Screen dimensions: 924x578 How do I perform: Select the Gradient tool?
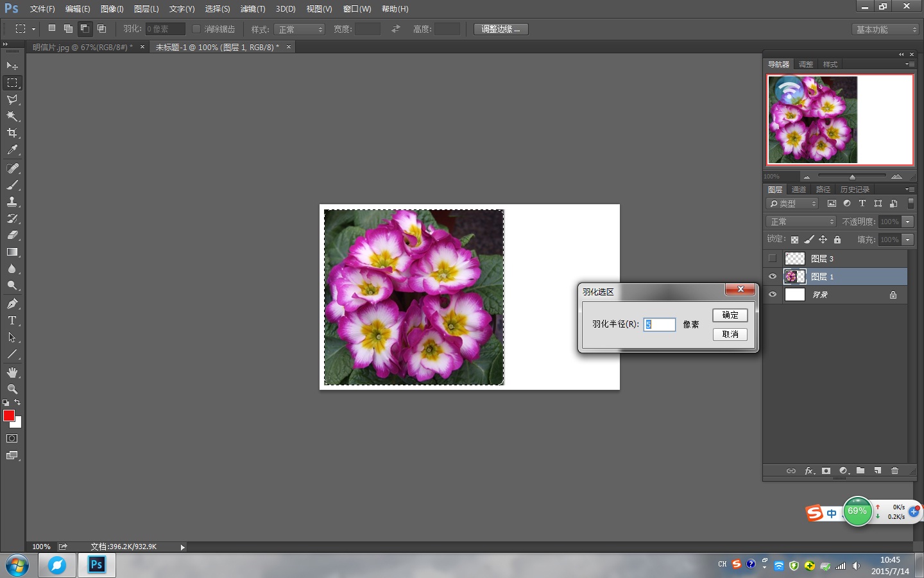click(12, 252)
